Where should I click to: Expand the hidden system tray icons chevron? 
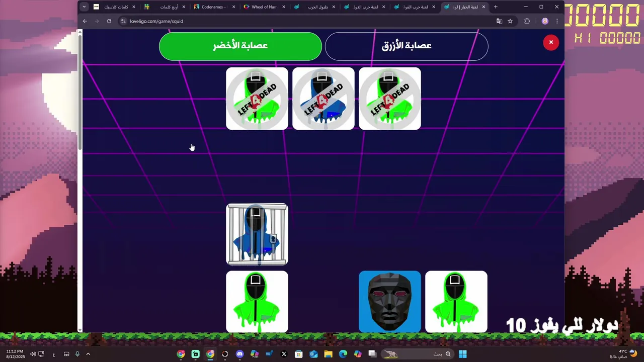point(88,354)
